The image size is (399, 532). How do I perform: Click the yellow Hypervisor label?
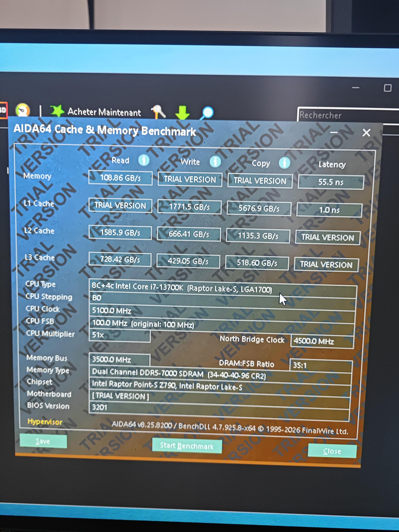(45, 422)
